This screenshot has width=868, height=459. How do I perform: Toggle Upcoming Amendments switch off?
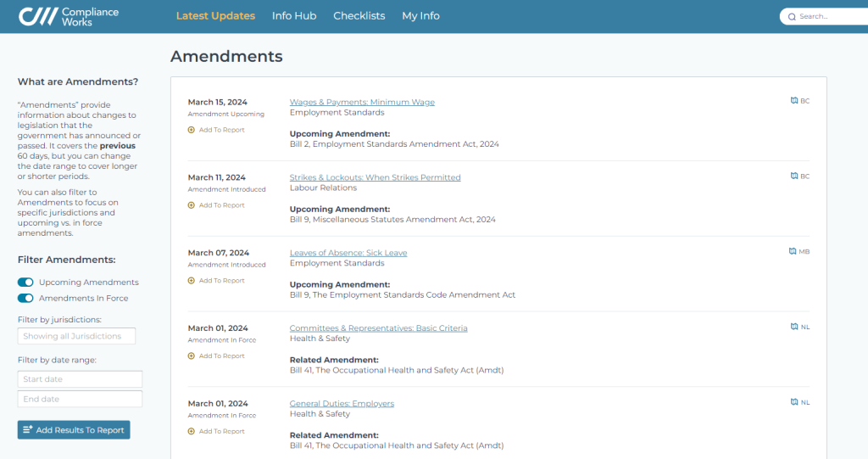point(25,283)
